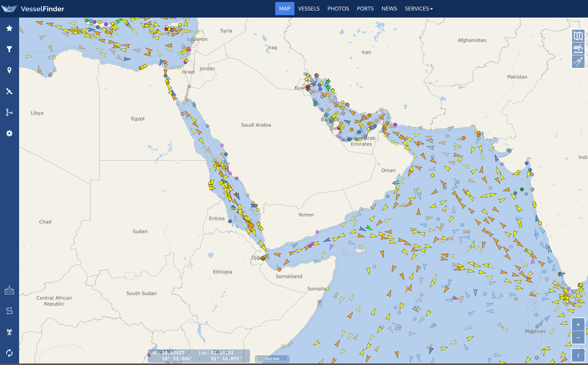Go to the PHOTOS section
Image resolution: width=588 pixels, height=365 pixels.
(338, 9)
